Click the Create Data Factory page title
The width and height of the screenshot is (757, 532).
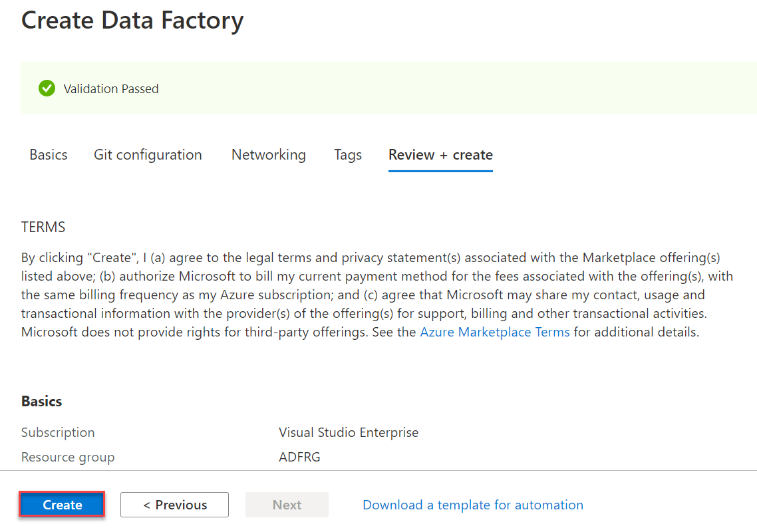[132, 21]
